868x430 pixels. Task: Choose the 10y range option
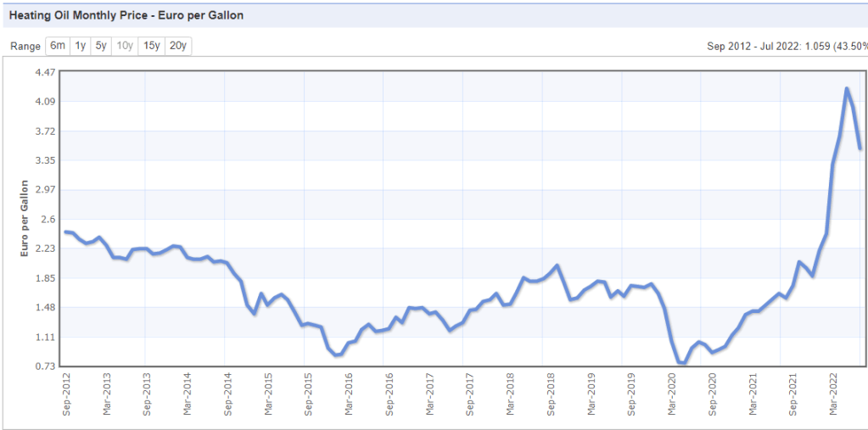(125, 46)
